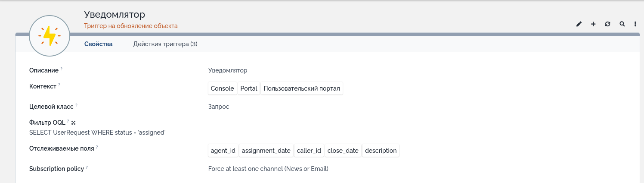644x183 pixels.
Task: Open the three-dot more actions menu
Action: (635, 24)
